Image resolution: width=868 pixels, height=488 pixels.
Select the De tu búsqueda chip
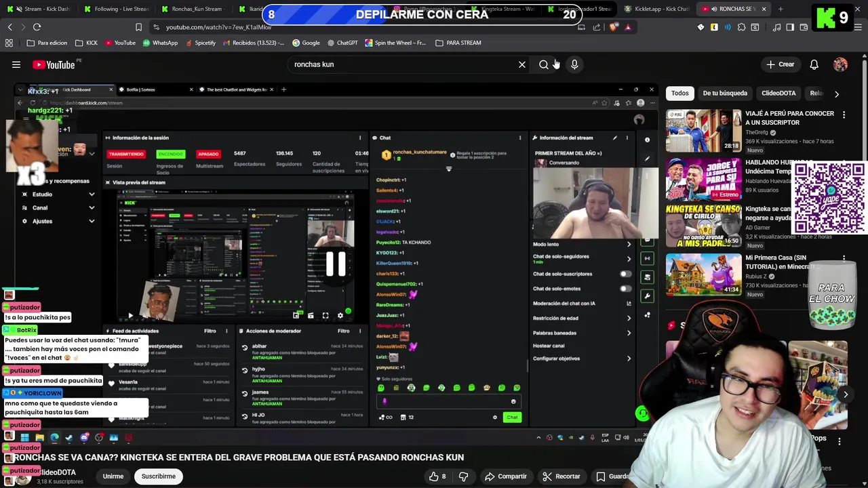click(x=725, y=94)
